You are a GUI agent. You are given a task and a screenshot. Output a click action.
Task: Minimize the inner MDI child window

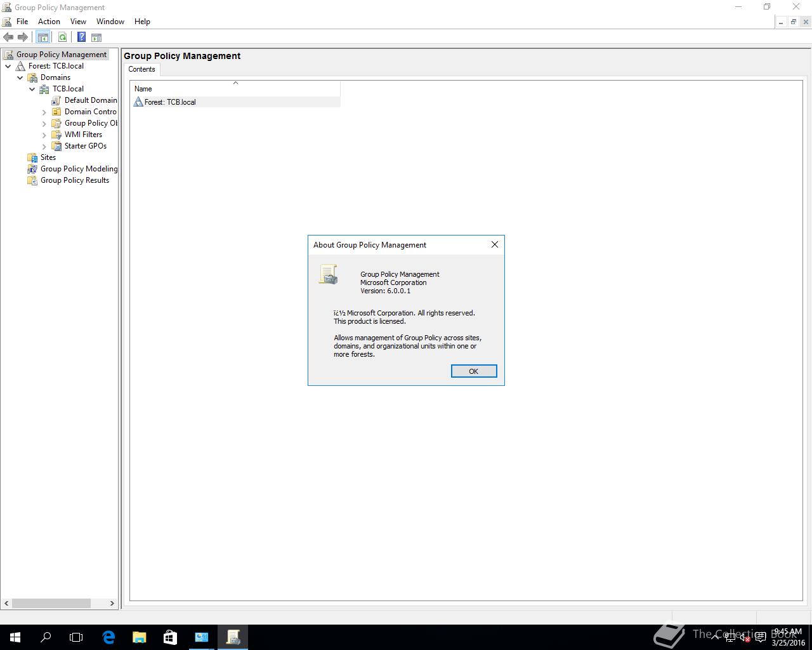pos(780,22)
